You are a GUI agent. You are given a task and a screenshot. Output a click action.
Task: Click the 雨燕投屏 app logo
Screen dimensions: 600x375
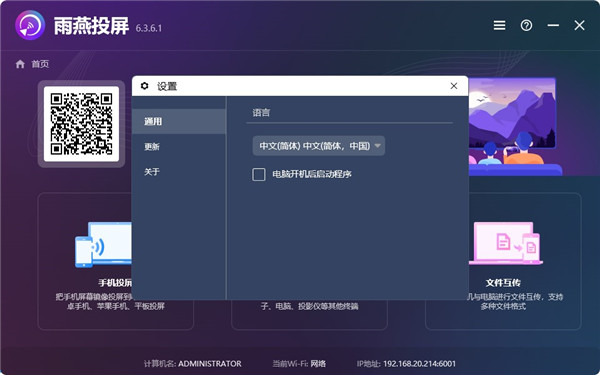click(30, 25)
